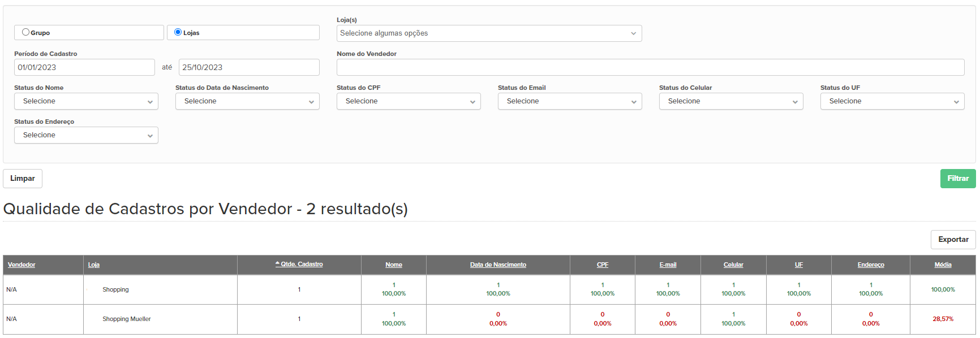The image size is (980, 338).
Task: Open the Status do CPF dropdown
Action: coord(409,101)
